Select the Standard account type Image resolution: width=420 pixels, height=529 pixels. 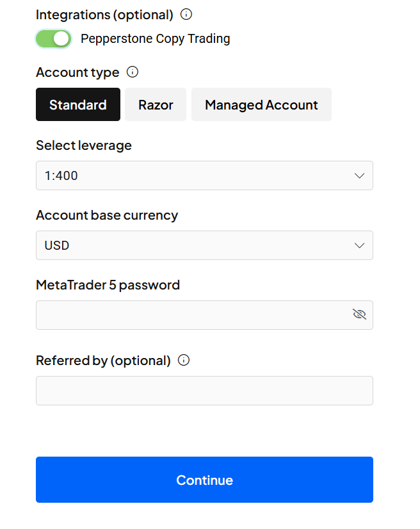(x=78, y=104)
